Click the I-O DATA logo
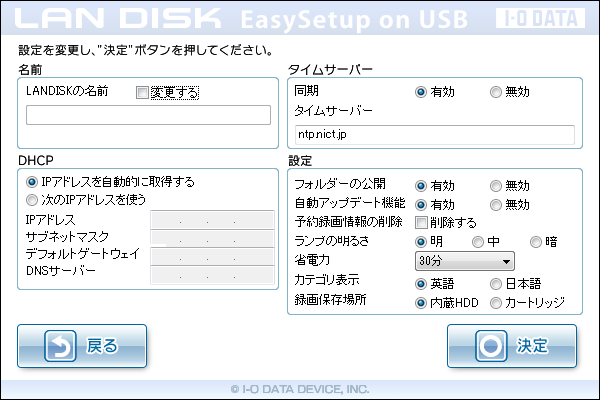Screen dimensions: 600x400 543,17
